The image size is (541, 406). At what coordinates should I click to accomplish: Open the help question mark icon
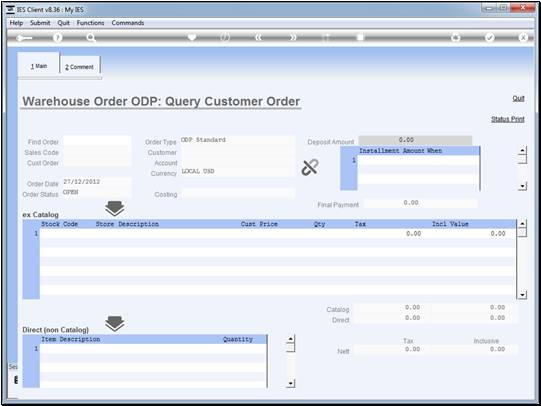(57, 38)
